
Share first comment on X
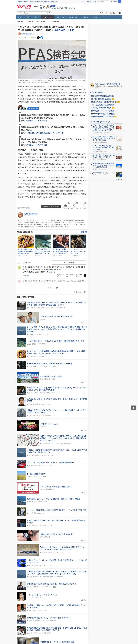click(x=85, y=276)
